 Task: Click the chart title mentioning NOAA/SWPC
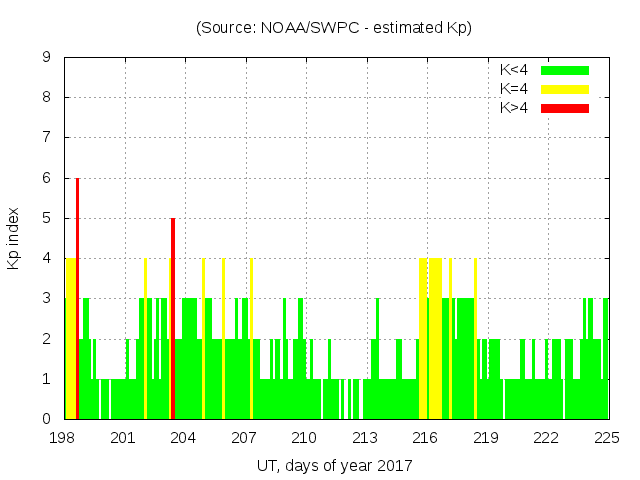(x=334, y=28)
